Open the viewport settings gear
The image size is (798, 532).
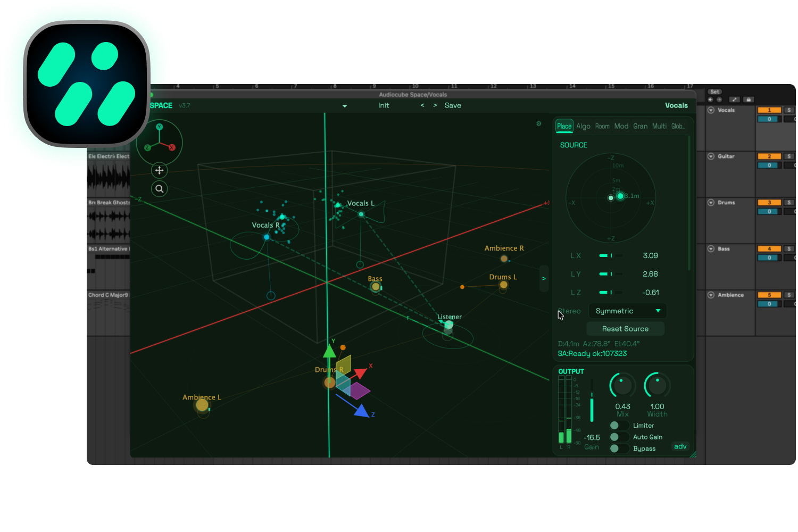[539, 123]
